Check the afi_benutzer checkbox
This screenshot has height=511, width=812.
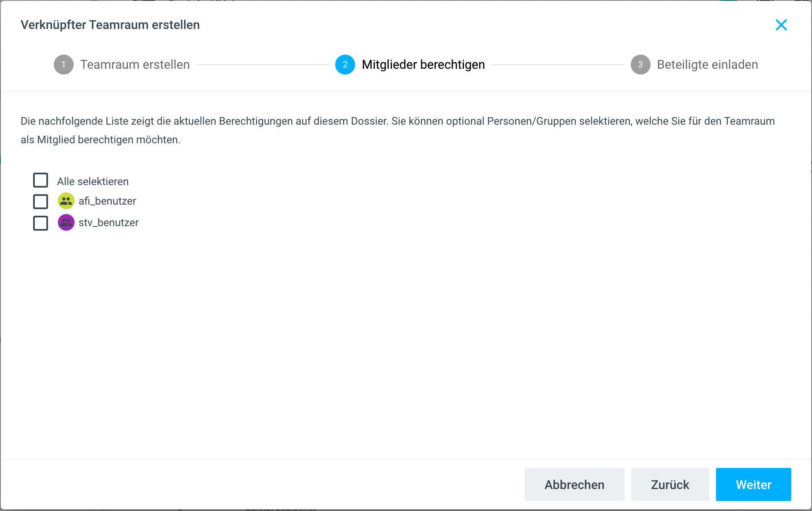41,202
